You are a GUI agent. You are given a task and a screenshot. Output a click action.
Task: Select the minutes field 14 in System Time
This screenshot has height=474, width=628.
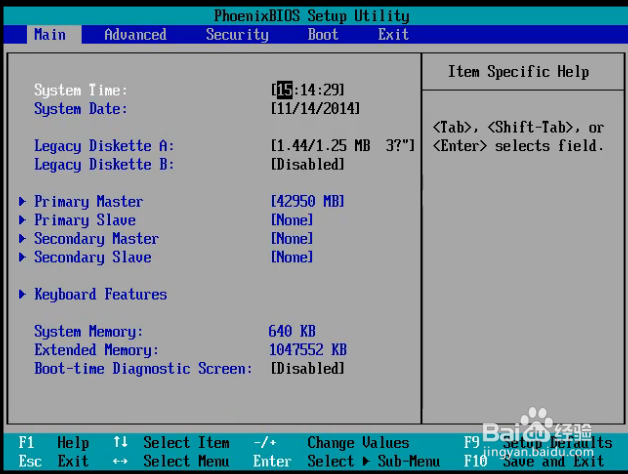[308, 90]
